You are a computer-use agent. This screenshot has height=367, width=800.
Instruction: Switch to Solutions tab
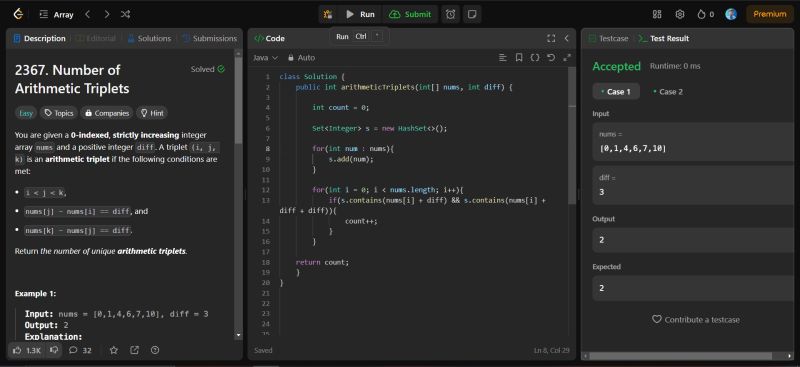(149, 38)
